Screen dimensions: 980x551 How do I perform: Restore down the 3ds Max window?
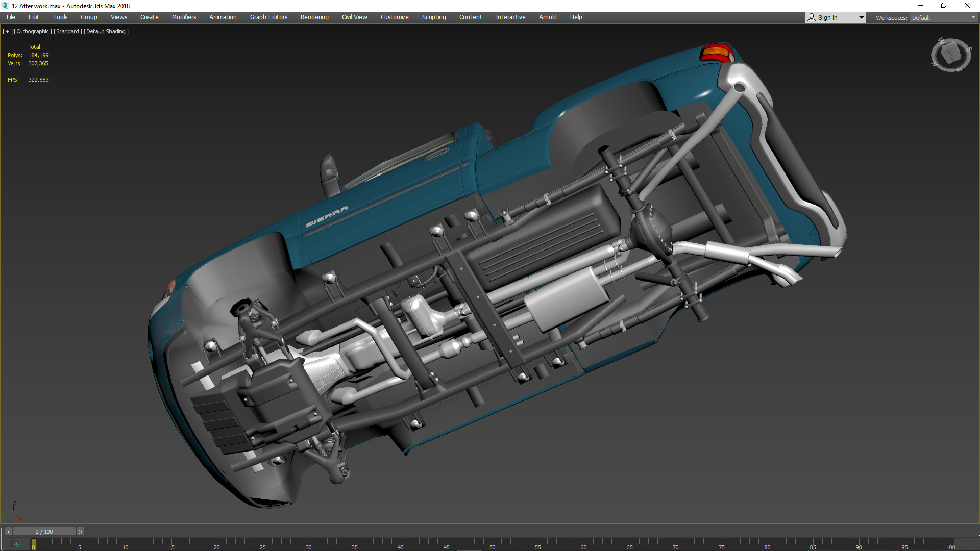[944, 6]
